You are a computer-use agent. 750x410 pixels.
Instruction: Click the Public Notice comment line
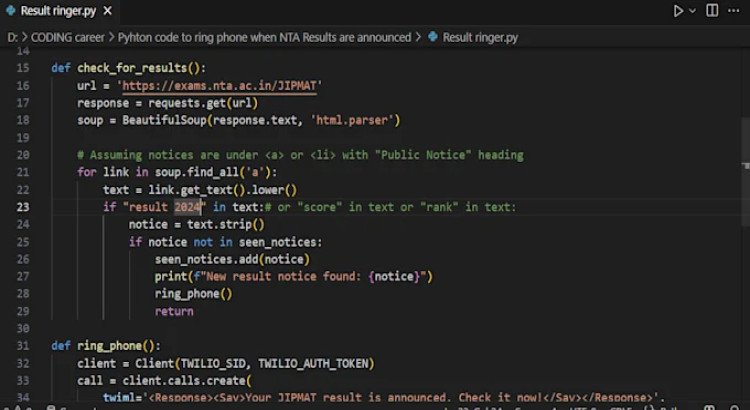coord(300,155)
